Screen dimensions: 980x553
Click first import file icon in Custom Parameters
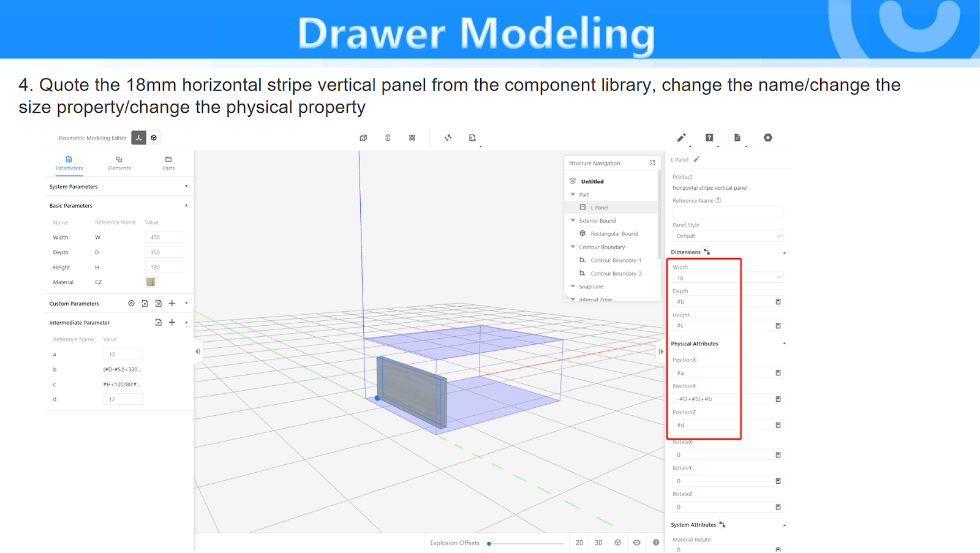tap(145, 304)
